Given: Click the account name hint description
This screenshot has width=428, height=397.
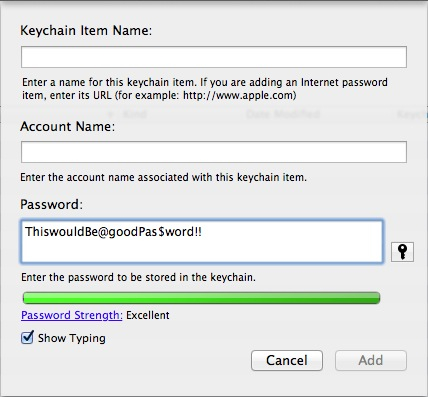Looking at the screenshot, I should tap(163, 177).
